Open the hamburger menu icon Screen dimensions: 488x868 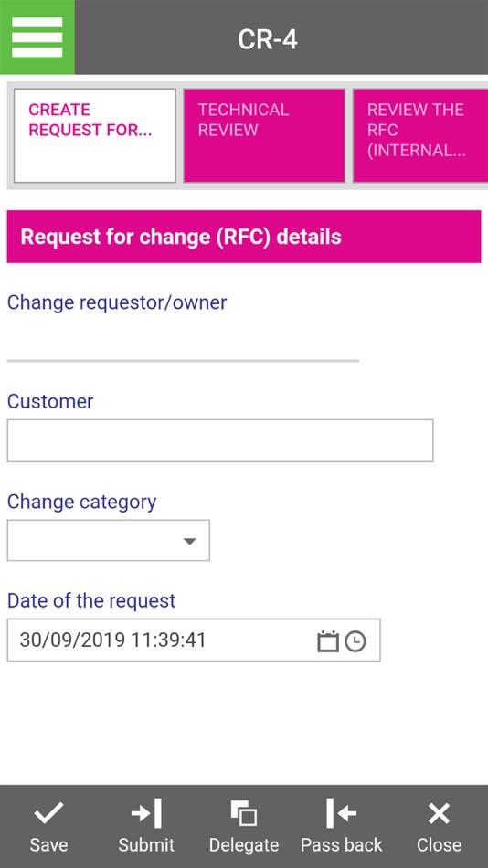(x=37, y=37)
